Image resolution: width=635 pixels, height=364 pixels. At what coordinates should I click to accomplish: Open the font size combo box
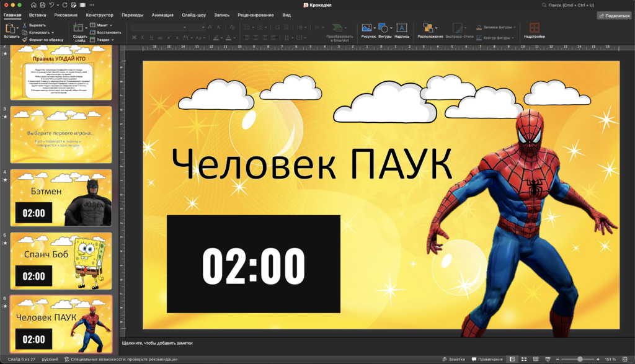(197, 27)
